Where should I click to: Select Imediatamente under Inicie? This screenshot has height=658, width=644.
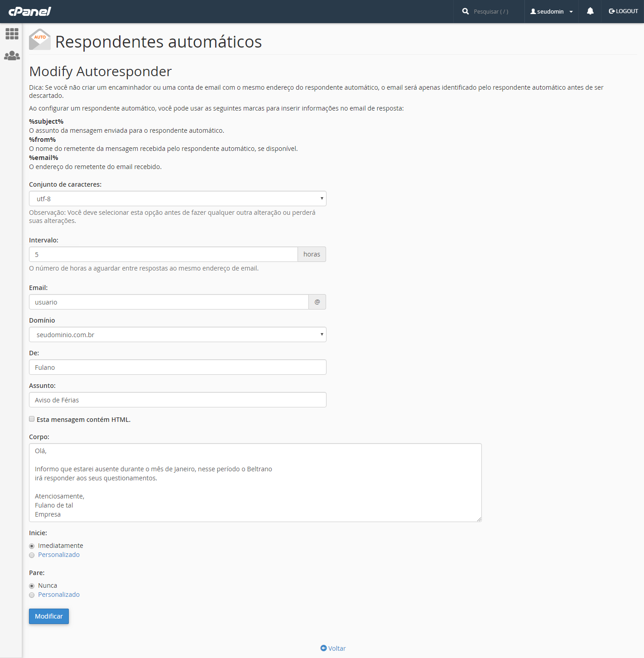point(32,546)
